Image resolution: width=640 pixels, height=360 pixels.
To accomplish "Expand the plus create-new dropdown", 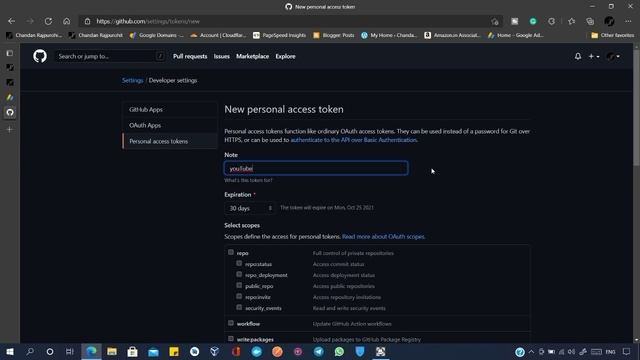I will click(594, 56).
